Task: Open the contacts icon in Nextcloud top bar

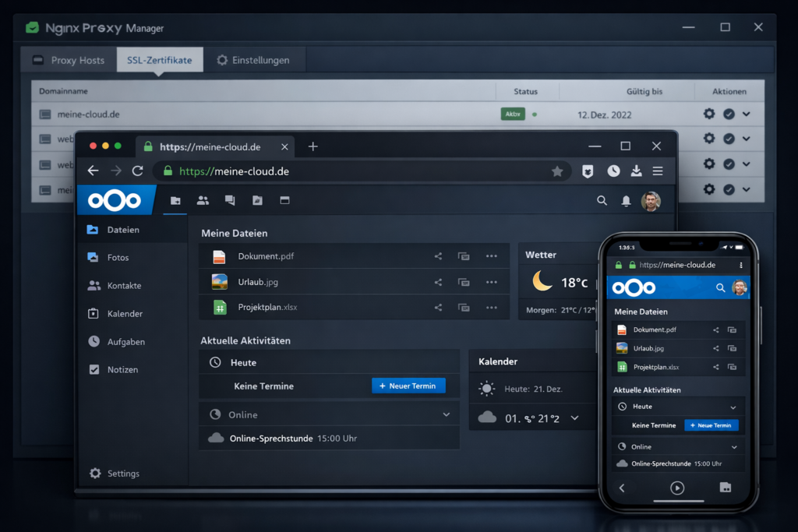Action: (x=203, y=200)
